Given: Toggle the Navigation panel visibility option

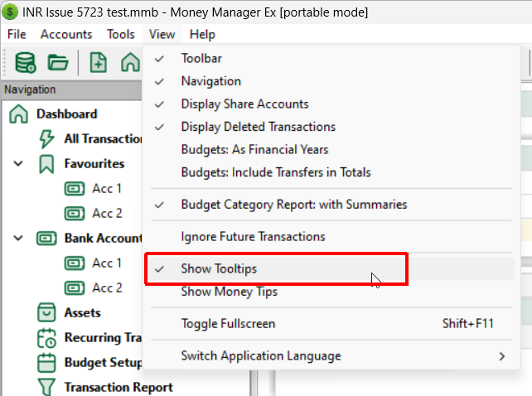Looking at the screenshot, I should click(332, 81).
